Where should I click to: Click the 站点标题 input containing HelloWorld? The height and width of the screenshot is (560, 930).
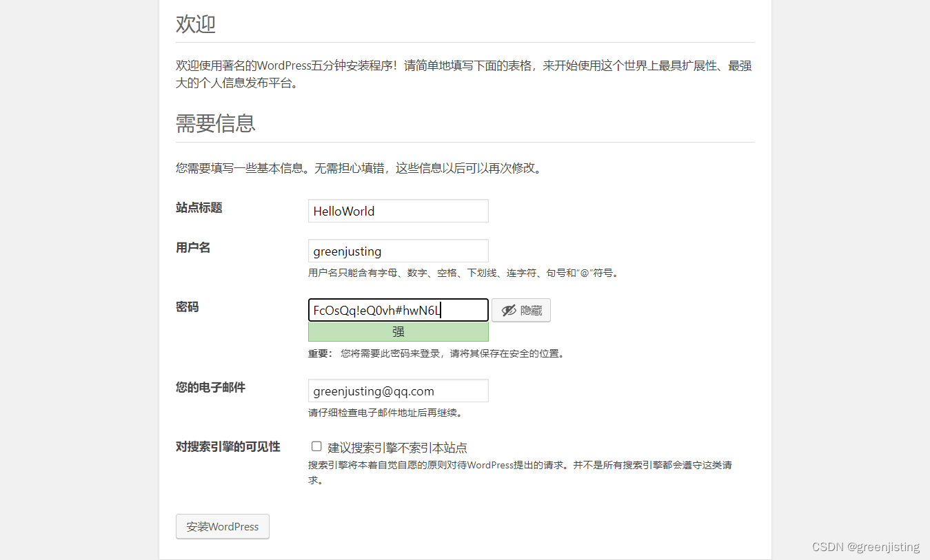click(x=398, y=211)
